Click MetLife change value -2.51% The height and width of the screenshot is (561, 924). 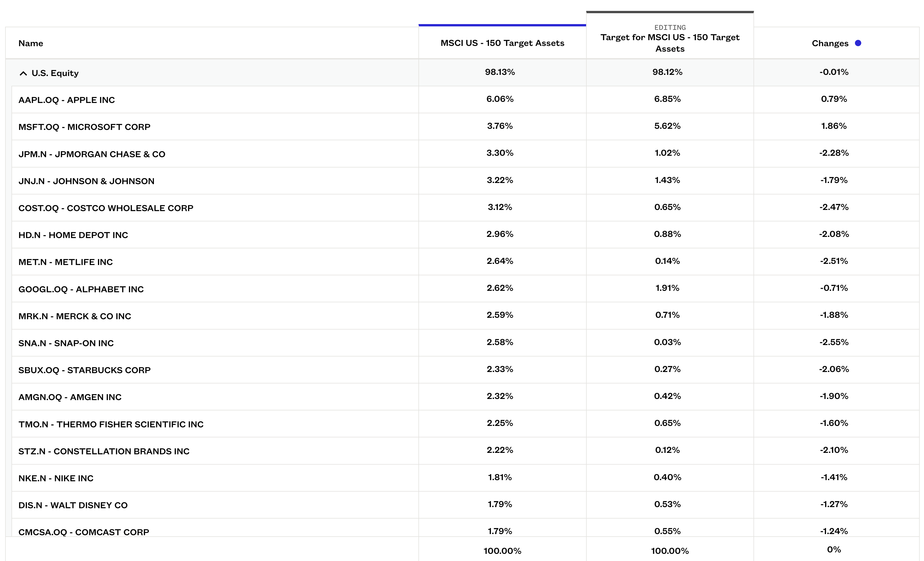click(x=834, y=261)
